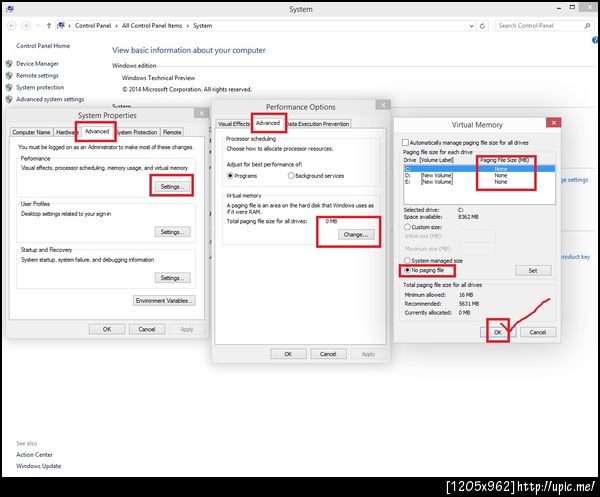
Task: Click the search magnifier icon in Search Control Panel
Action: (587, 26)
